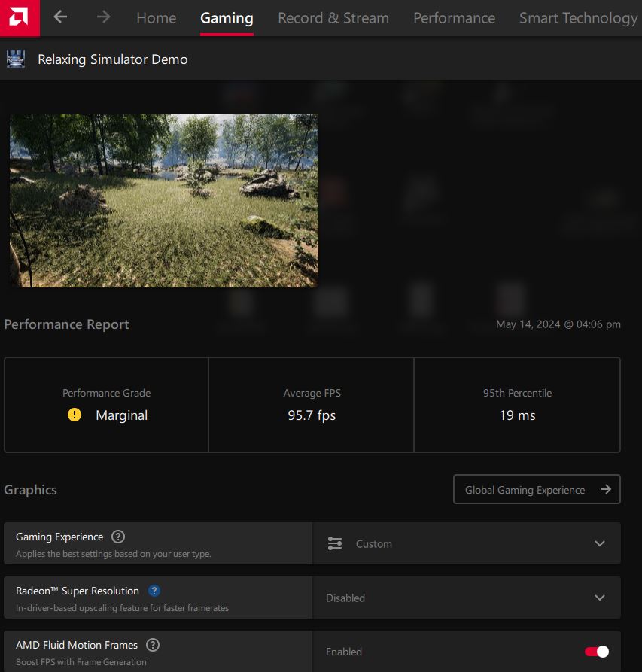Screen dimensions: 642x672
Task: Open Radeon Super Resolution help icon
Action: pyautogui.click(x=154, y=591)
